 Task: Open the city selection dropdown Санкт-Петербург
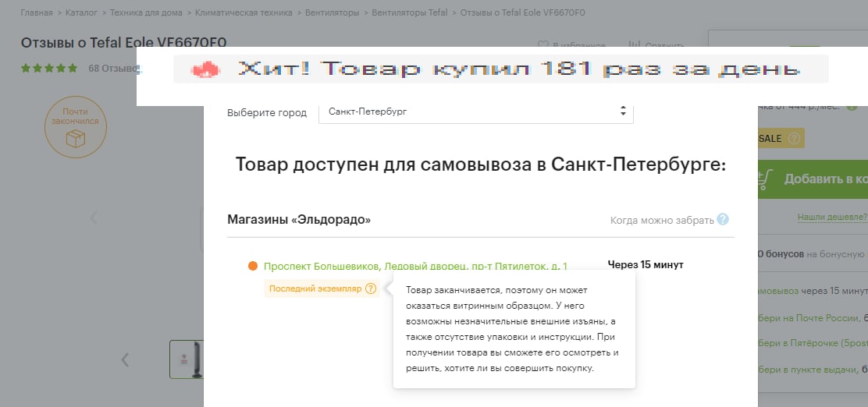(x=475, y=111)
